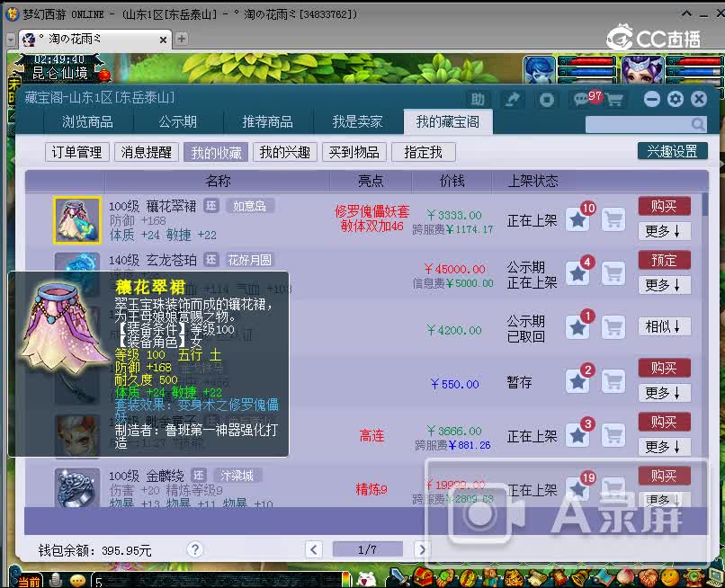Open the 助 help icon on the title bar

pyautogui.click(x=479, y=99)
